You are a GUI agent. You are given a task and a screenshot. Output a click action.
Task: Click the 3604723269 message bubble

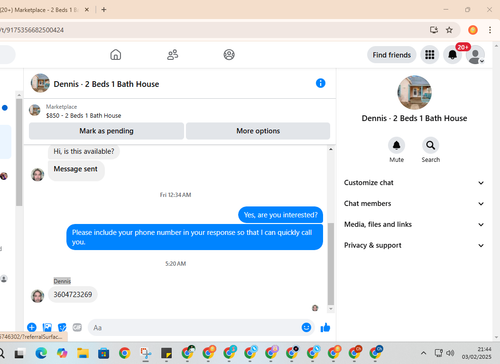(73, 295)
